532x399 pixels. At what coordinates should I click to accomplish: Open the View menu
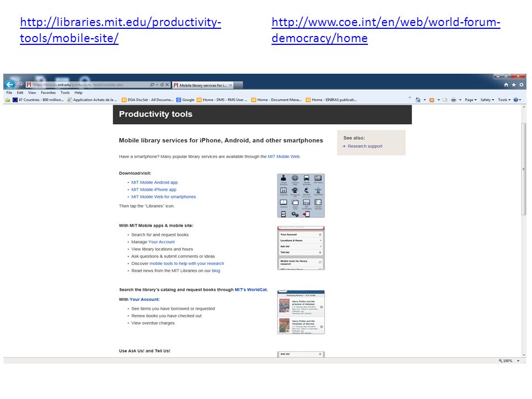pos(32,93)
